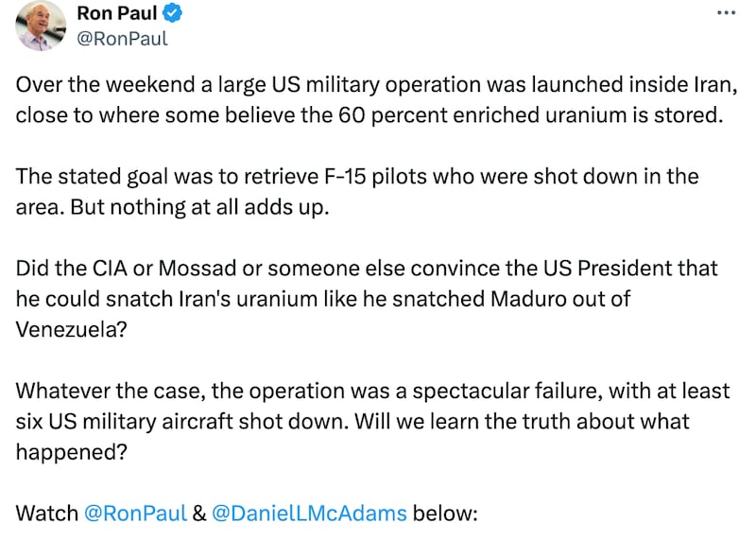Viewport: 756px width, 540px height.
Task: Click the paragraph starting "Did the CIA"
Action: [x=367, y=298]
